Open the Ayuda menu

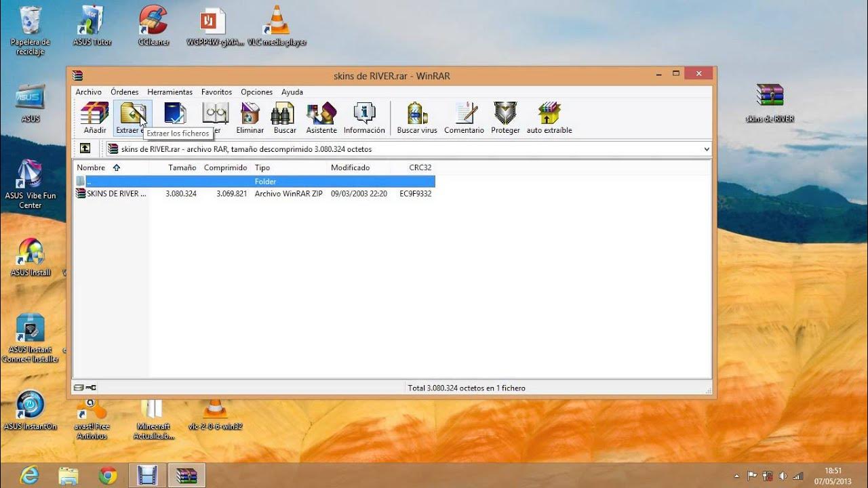[292, 91]
